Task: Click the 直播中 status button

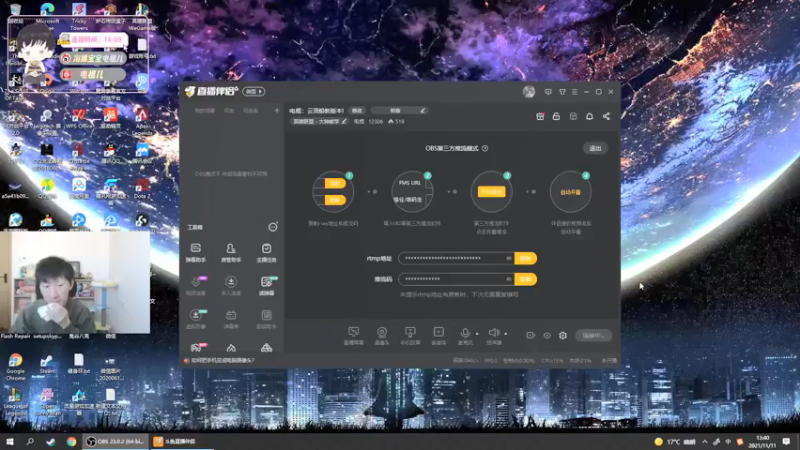Action: (x=593, y=336)
